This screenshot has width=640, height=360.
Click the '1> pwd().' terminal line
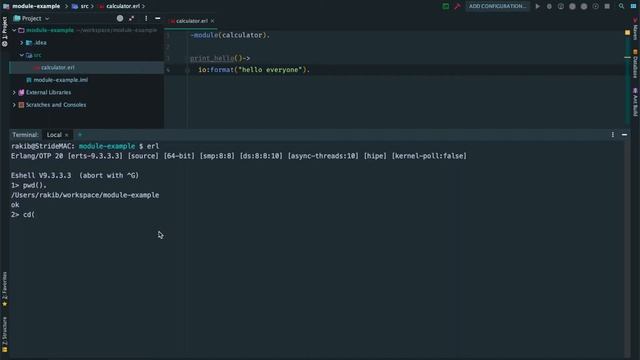click(x=29, y=185)
